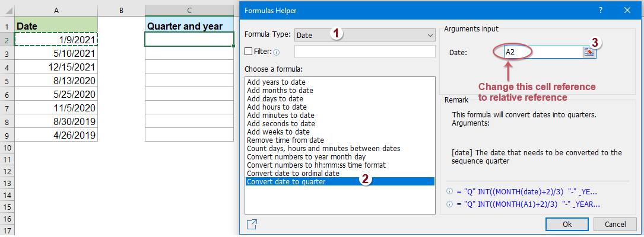Select the empty cell under Quarter and year
The image size is (644, 237).
189,39
